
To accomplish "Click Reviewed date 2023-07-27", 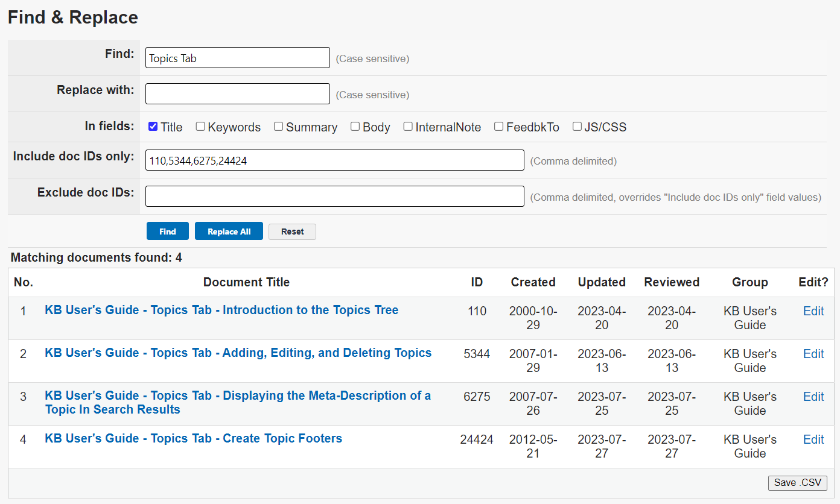I will click(x=672, y=446).
